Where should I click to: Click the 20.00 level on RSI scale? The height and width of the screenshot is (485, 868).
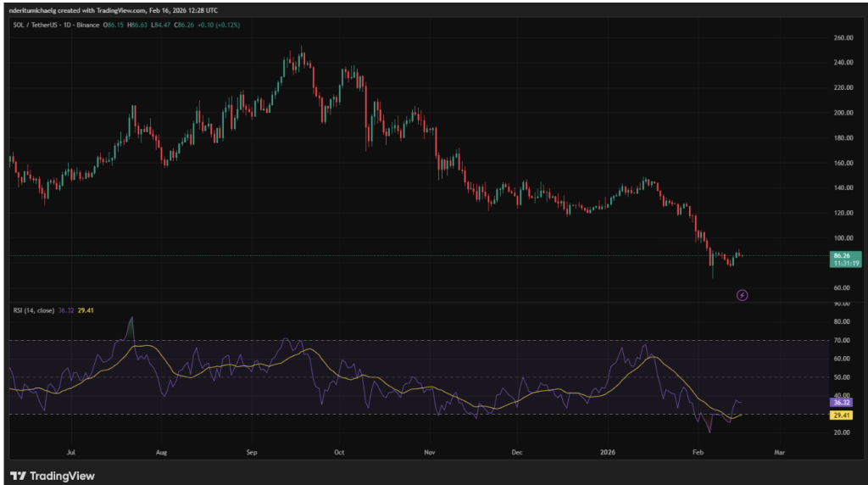click(x=840, y=432)
